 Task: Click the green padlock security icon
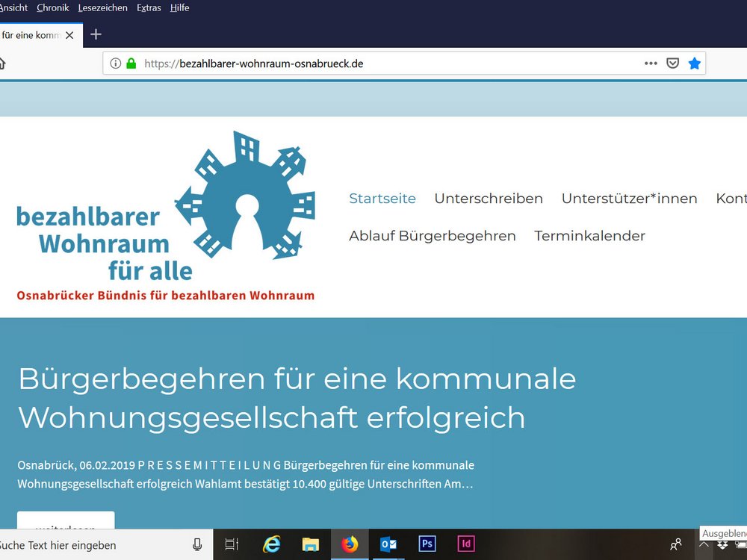131,63
